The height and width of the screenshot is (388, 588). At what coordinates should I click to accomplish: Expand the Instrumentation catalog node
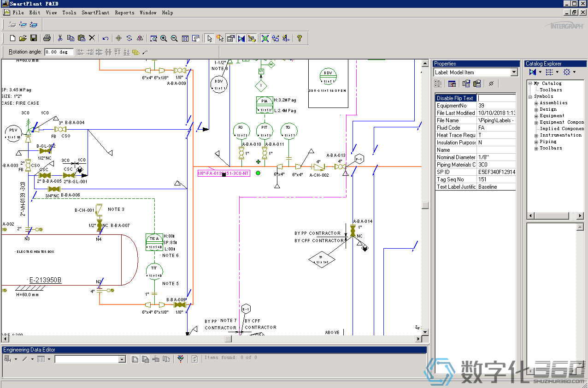[536, 135]
